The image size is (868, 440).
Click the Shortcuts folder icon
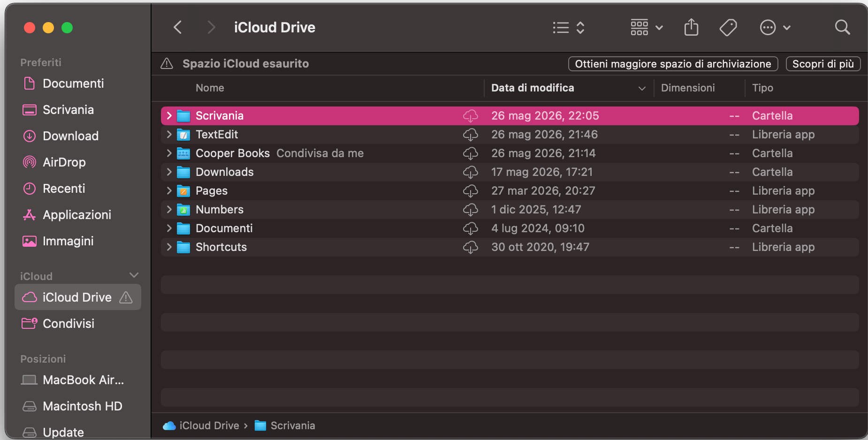tap(183, 247)
